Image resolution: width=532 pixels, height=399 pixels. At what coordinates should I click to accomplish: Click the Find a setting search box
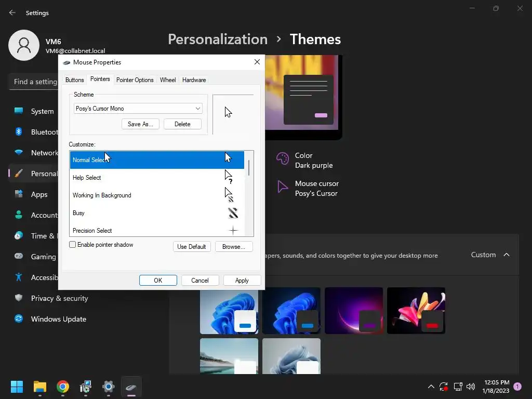click(x=34, y=82)
